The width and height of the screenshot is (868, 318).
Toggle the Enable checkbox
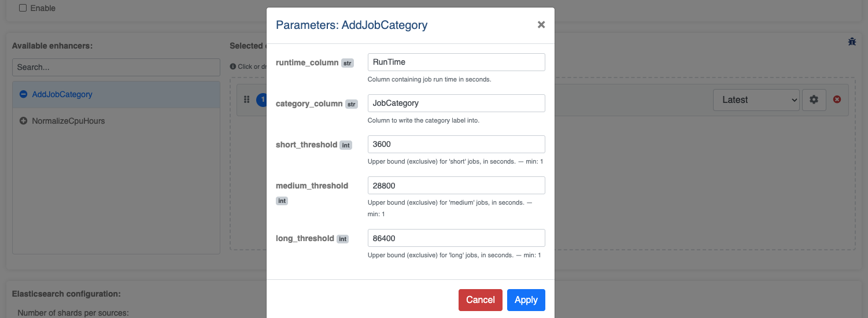(x=23, y=8)
